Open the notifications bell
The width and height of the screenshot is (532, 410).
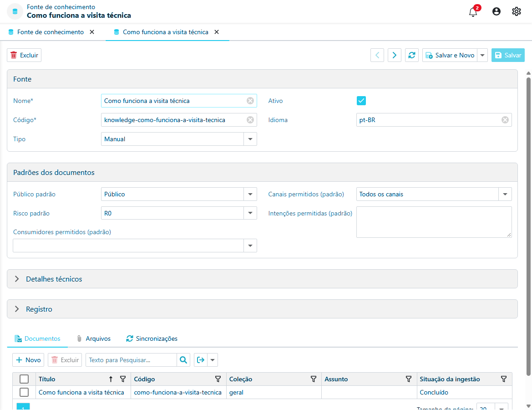[473, 12]
